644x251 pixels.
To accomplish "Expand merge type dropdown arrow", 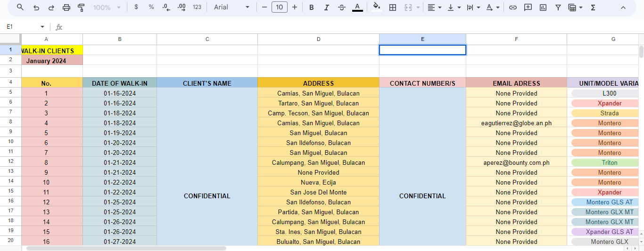I will tap(418, 8).
